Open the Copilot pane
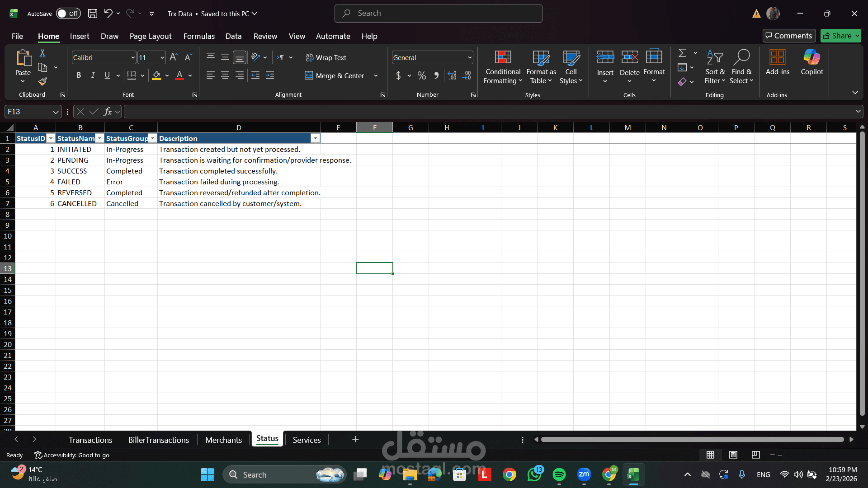 pyautogui.click(x=811, y=62)
